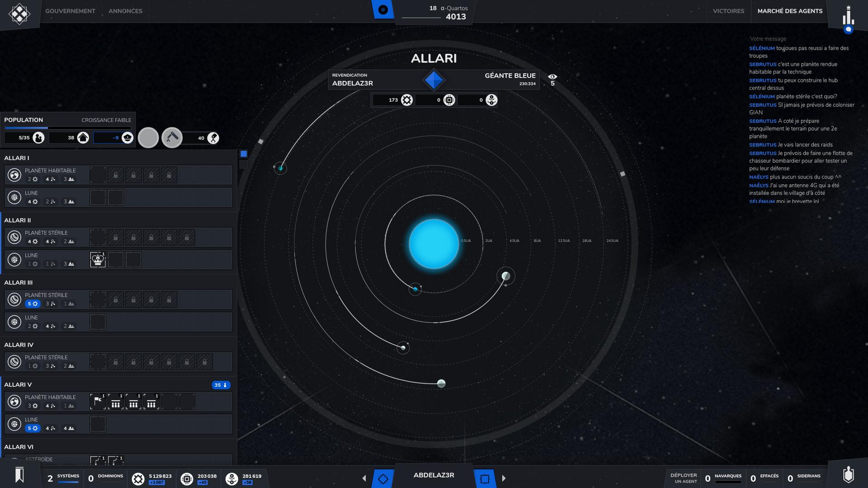
Task: Click the population people icon
Action: (38, 138)
